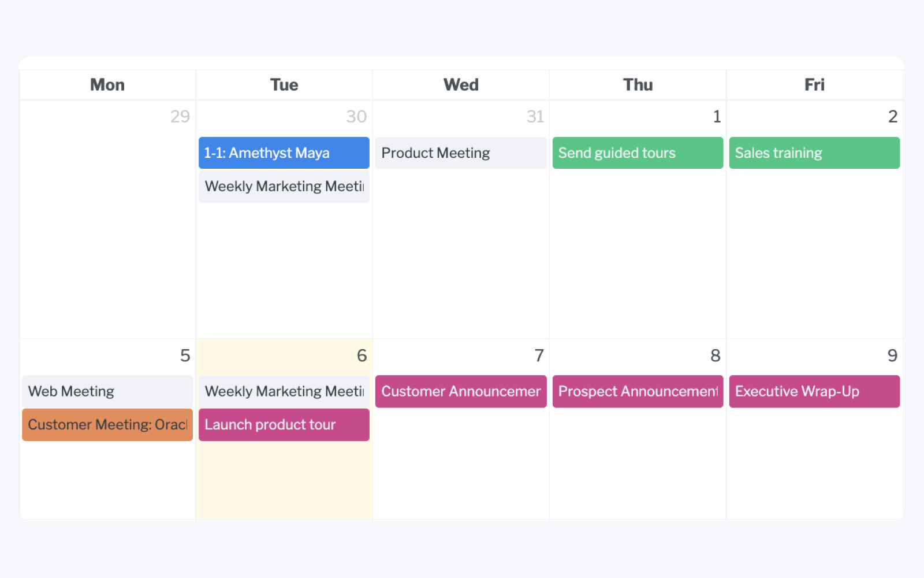Open the Customer Announcement event

pyautogui.click(x=460, y=391)
